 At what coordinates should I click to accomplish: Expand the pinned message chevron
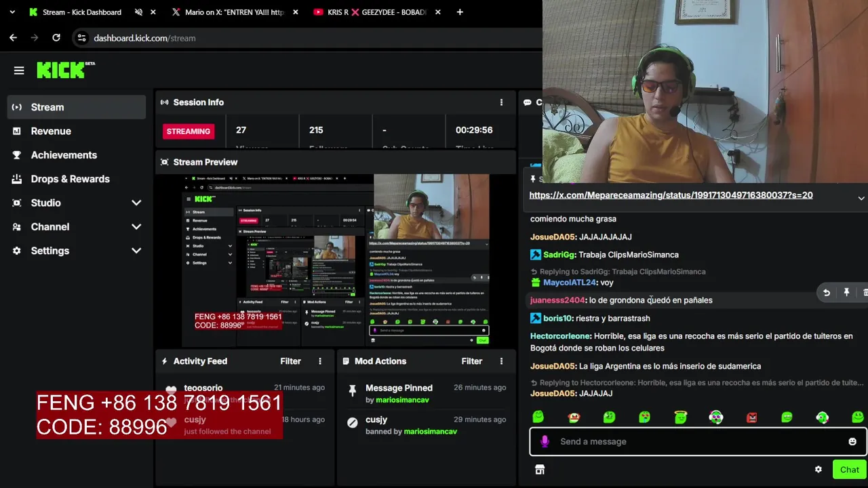point(861,199)
